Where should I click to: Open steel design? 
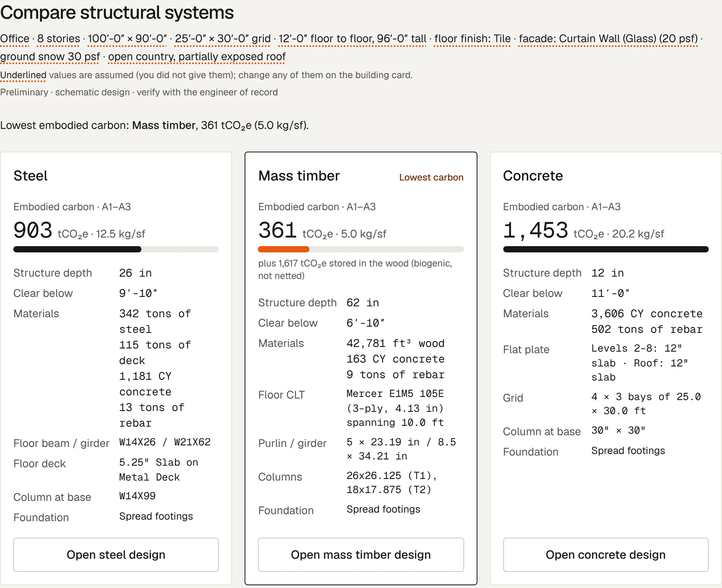[116, 554]
